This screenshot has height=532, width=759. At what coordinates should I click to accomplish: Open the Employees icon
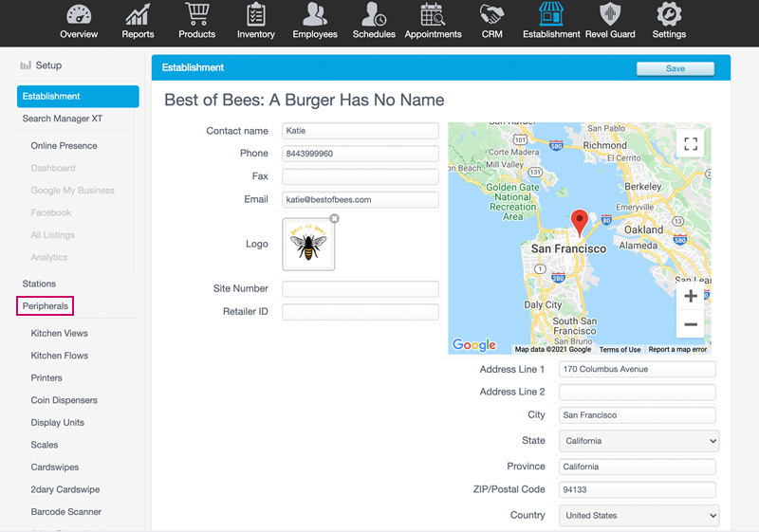[x=315, y=15]
